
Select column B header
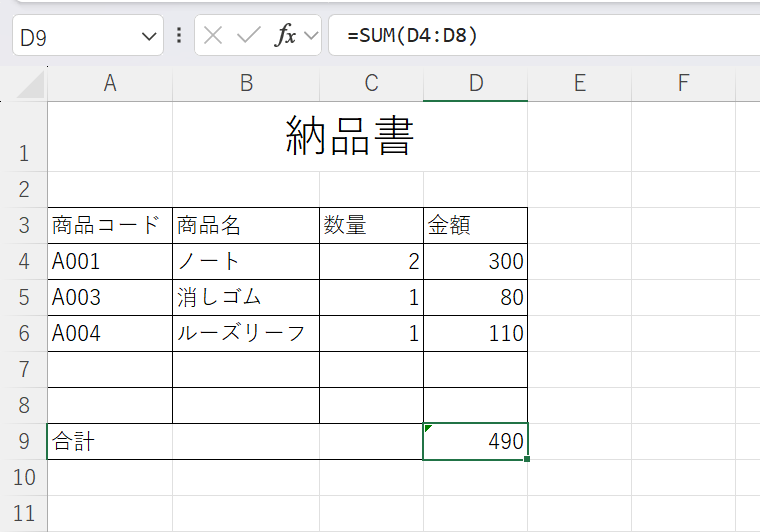pos(246,84)
